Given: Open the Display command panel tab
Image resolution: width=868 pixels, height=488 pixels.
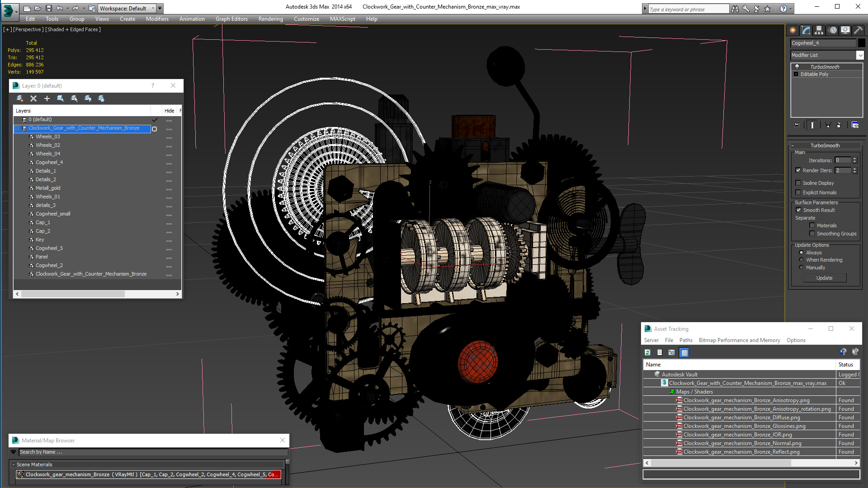Looking at the screenshot, I should [x=845, y=30].
